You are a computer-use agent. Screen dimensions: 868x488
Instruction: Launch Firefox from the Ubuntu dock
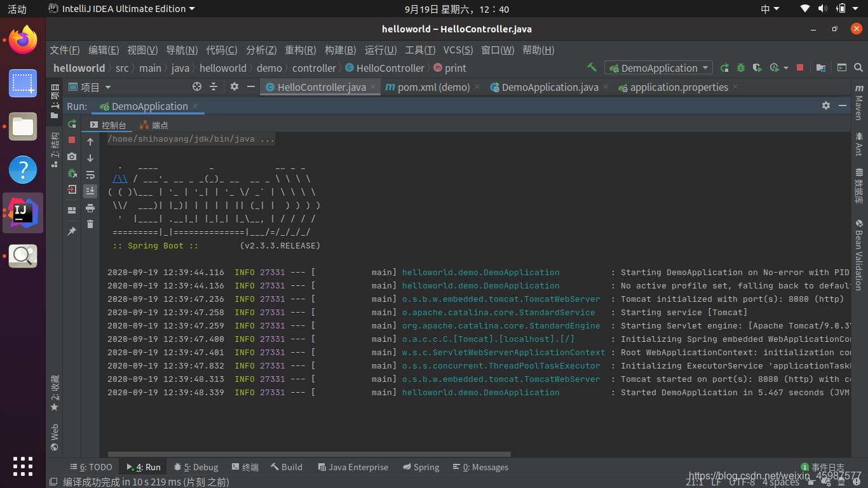pos(23,41)
